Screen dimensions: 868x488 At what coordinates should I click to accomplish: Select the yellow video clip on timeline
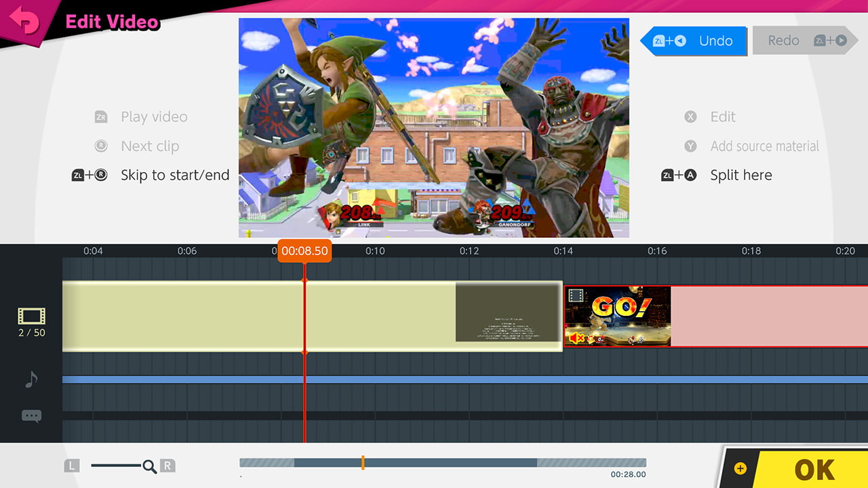click(x=312, y=316)
